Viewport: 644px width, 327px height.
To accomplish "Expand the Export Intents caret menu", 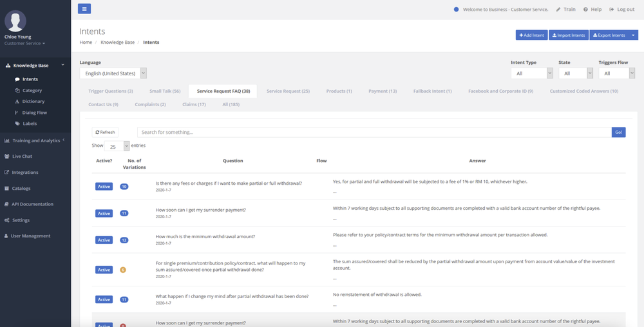I will 634,35.
